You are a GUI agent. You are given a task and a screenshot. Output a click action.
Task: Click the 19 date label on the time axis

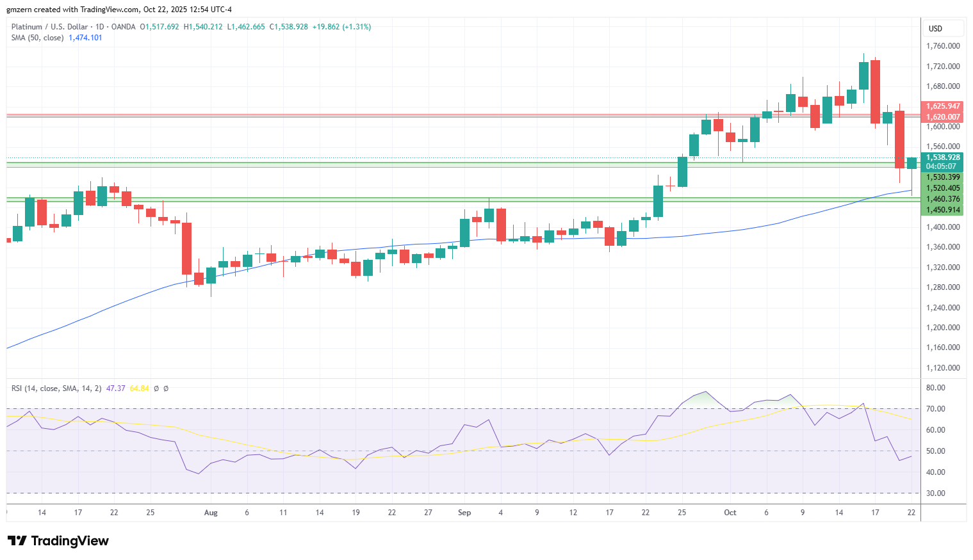click(x=356, y=513)
